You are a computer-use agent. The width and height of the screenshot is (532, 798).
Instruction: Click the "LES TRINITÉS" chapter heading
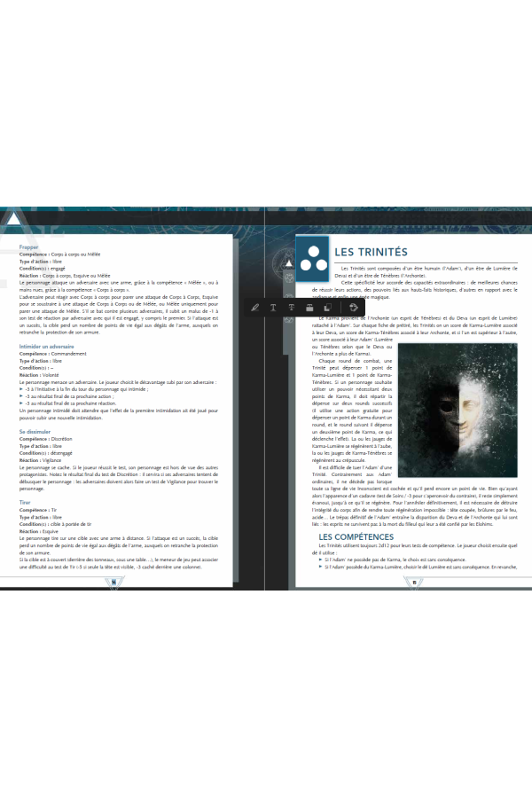371,252
